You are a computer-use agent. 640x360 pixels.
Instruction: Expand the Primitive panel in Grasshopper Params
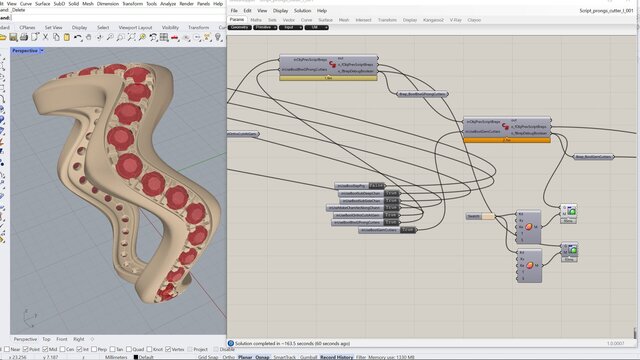(x=265, y=27)
